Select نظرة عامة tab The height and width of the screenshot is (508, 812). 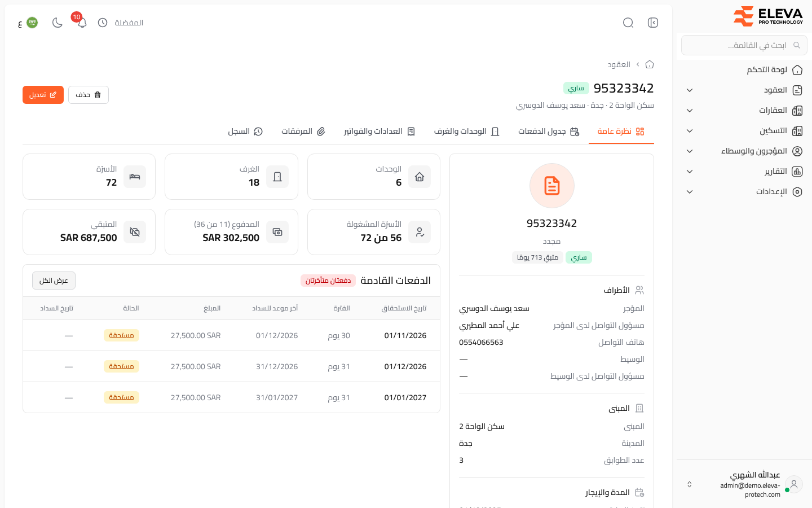621,131
